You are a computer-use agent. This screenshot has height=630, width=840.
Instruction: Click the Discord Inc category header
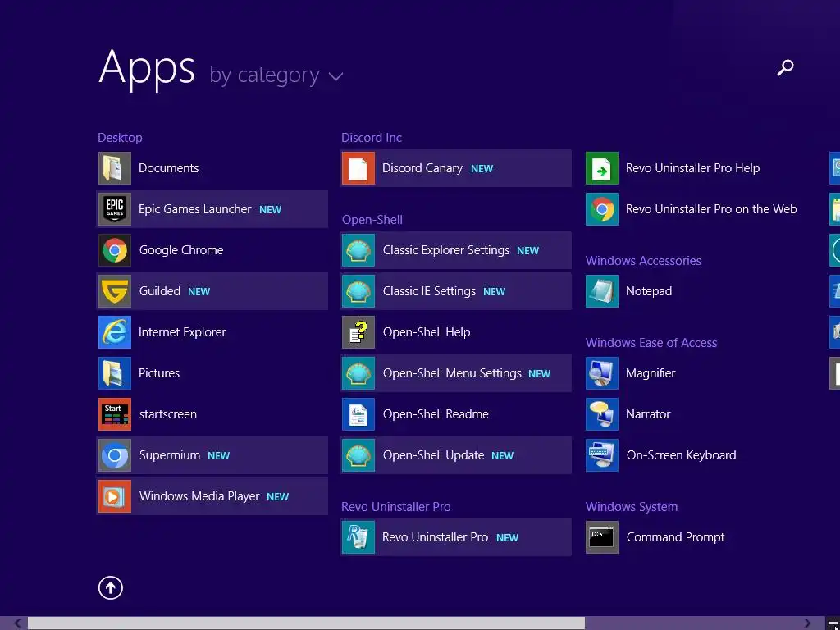372,138
